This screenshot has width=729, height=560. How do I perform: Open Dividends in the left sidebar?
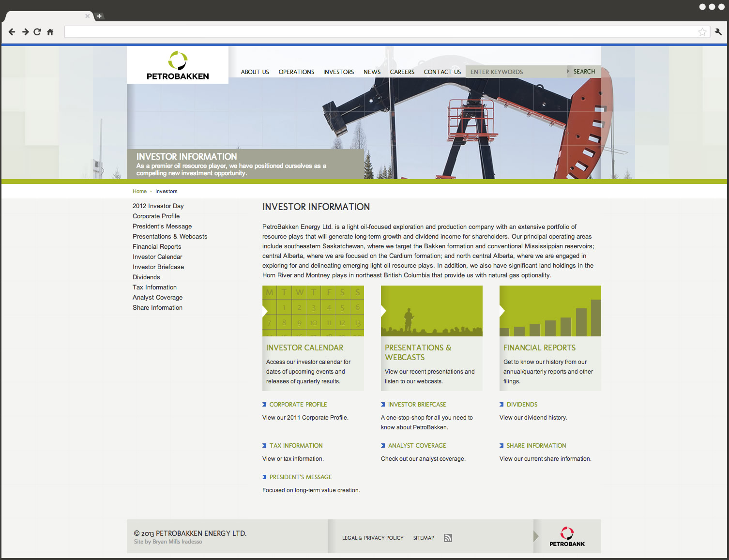pos(146,277)
